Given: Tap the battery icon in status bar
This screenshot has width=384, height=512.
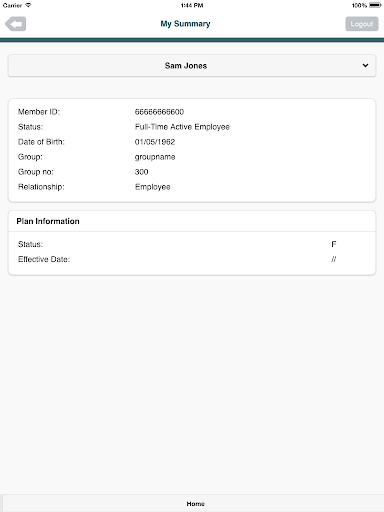Looking at the screenshot, I should click(375, 5).
